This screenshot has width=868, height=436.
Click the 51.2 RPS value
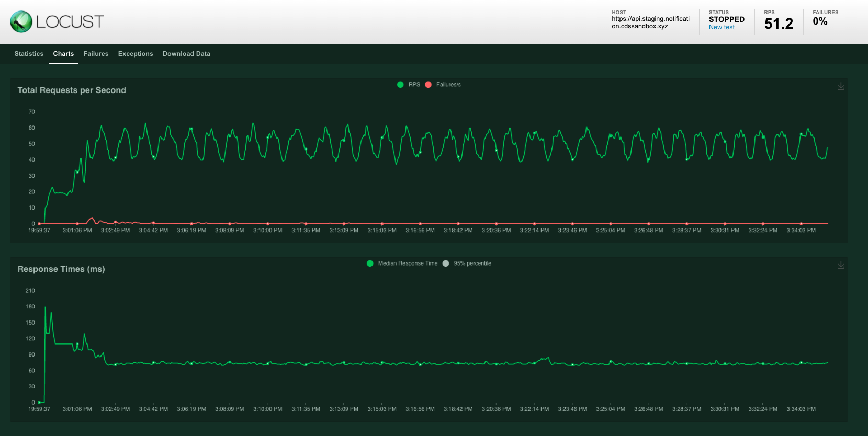click(779, 24)
